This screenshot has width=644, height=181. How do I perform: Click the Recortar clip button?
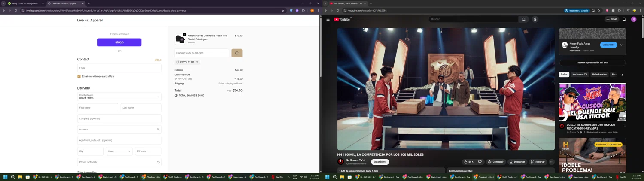pyautogui.click(x=538, y=162)
